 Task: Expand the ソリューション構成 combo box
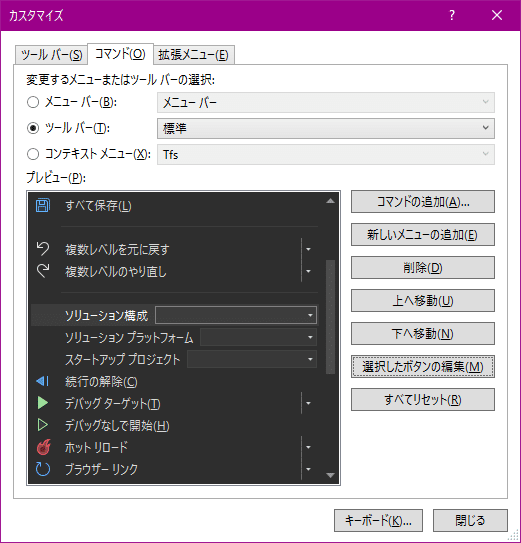pyautogui.click(x=236, y=315)
